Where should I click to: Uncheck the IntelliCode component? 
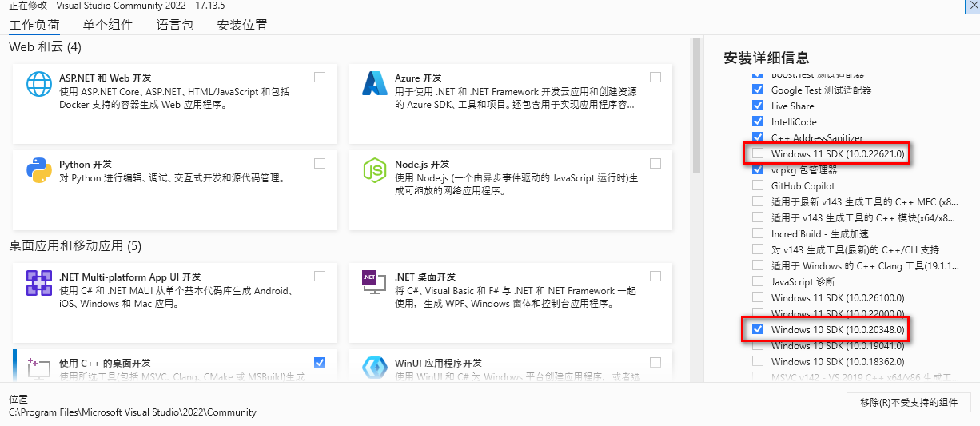click(x=758, y=121)
